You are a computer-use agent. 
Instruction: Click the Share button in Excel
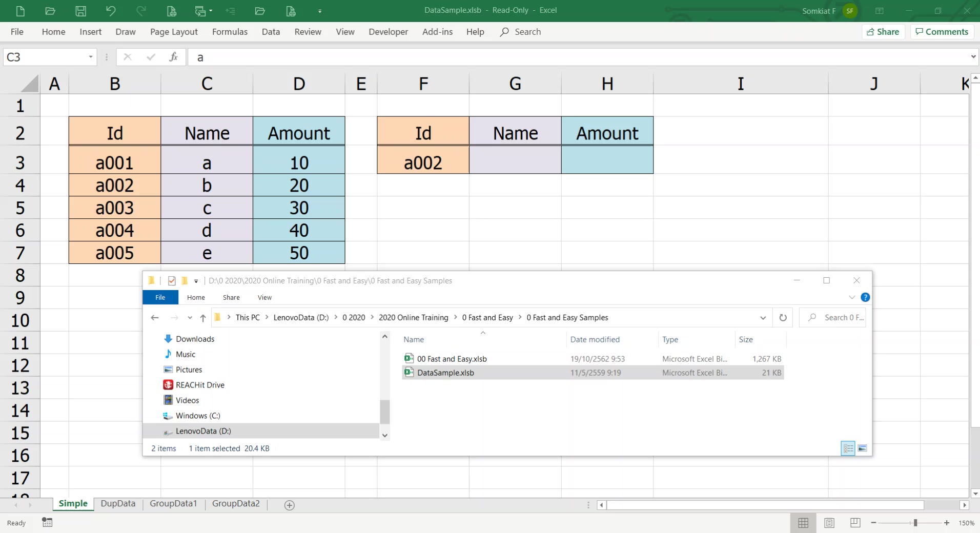pos(883,32)
